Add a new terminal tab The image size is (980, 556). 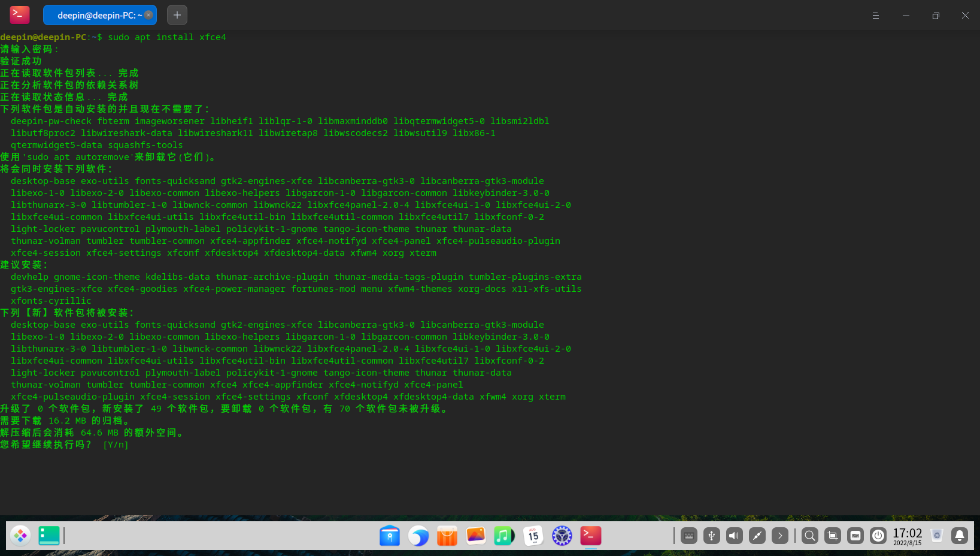tap(177, 15)
